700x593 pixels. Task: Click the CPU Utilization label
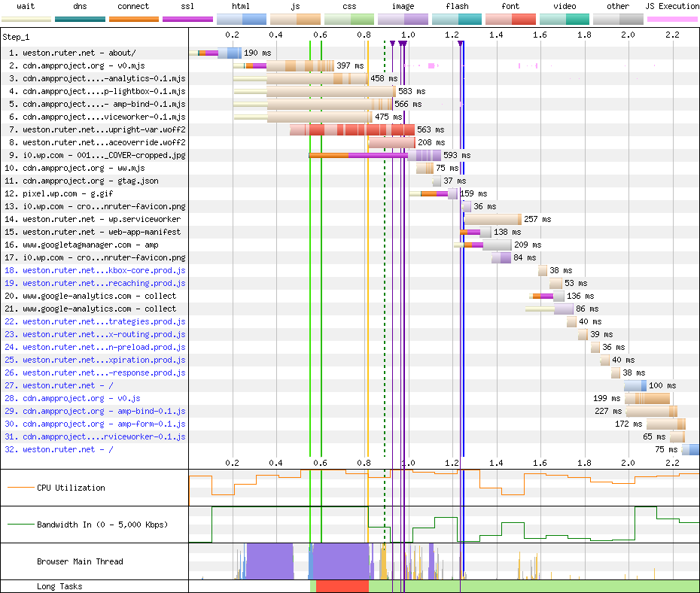71,488
